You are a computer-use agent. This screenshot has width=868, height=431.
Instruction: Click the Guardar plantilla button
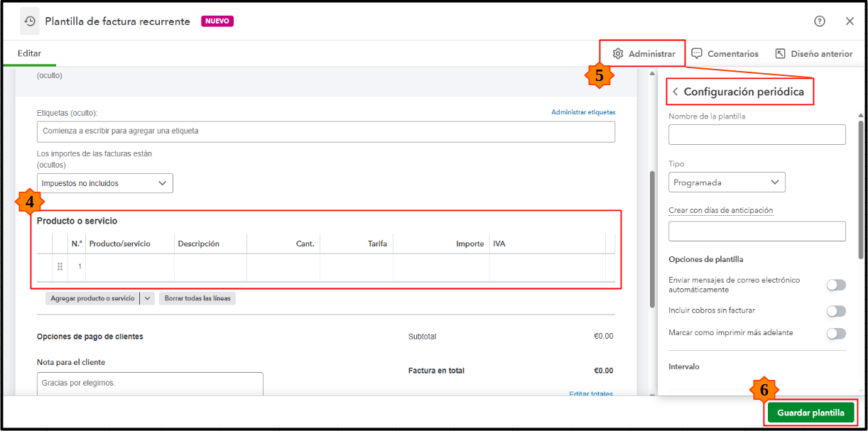tap(810, 413)
